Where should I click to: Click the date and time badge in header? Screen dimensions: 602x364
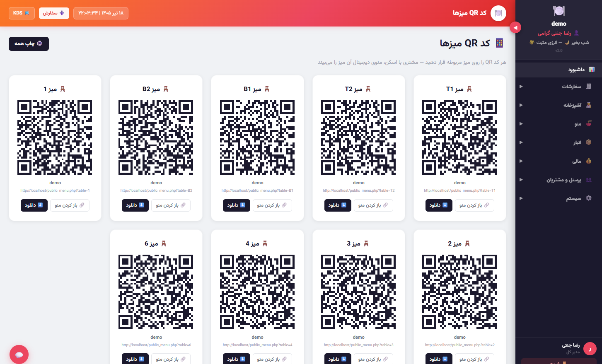pyautogui.click(x=101, y=13)
